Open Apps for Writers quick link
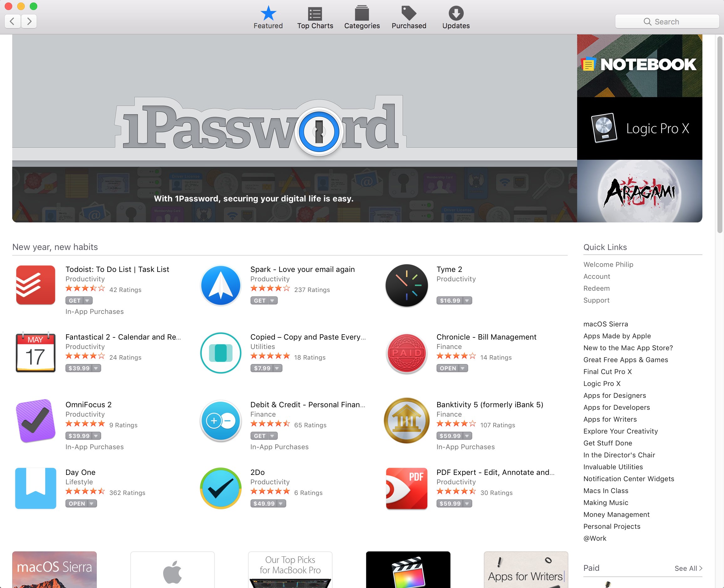Screen dimensions: 724x588 click(x=609, y=419)
